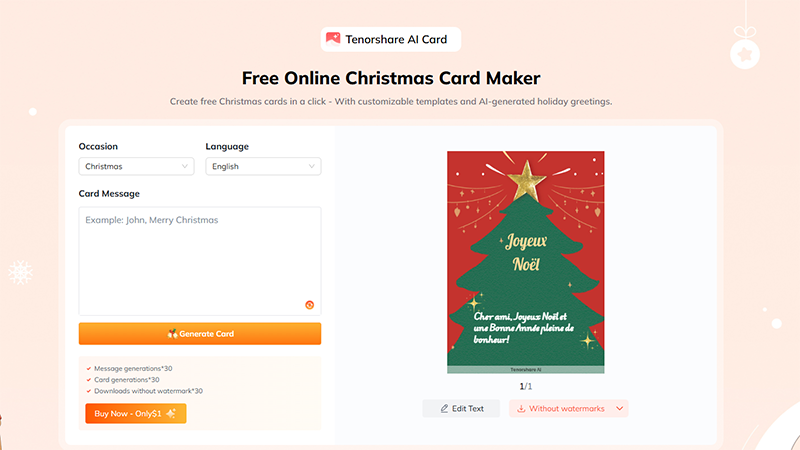The width and height of the screenshot is (800, 450).
Task: Click the snowflake decoration on left edge
Action: (x=20, y=272)
